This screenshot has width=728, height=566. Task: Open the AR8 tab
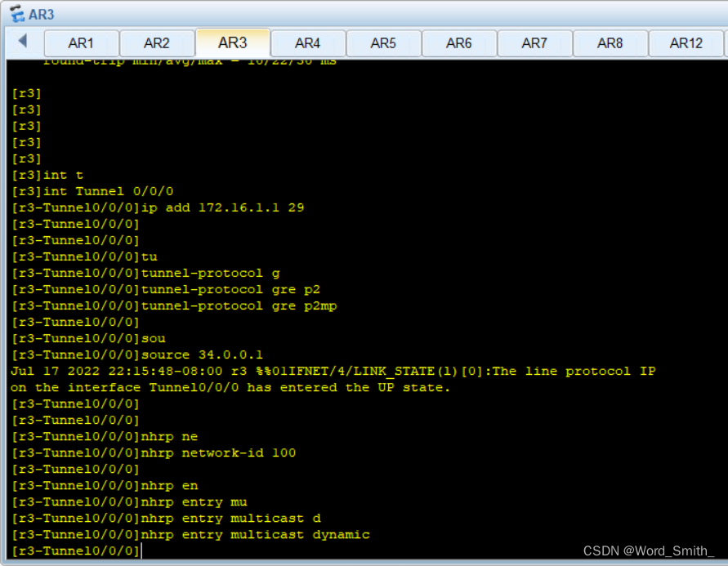point(610,43)
